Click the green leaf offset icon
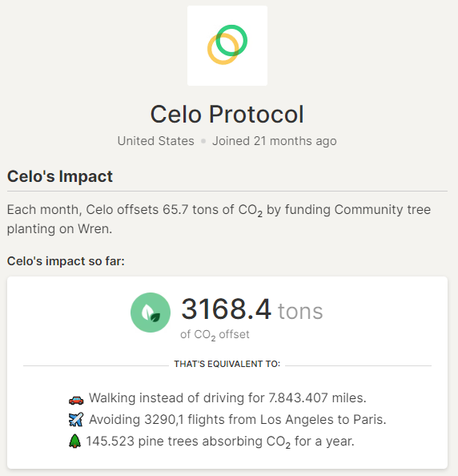458x476 pixels. coord(151,313)
